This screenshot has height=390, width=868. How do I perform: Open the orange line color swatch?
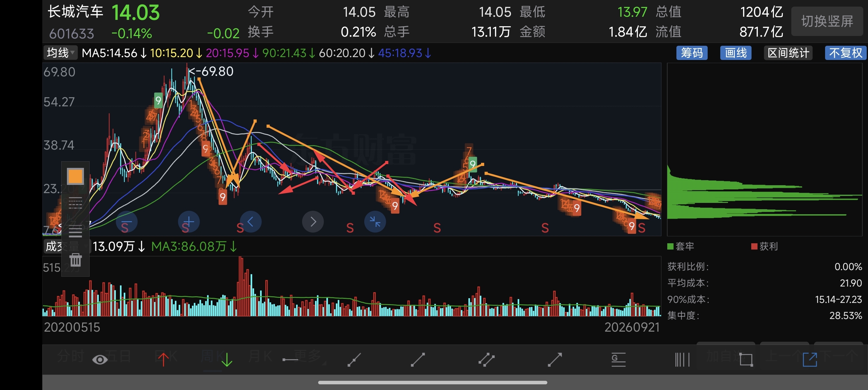click(x=75, y=176)
